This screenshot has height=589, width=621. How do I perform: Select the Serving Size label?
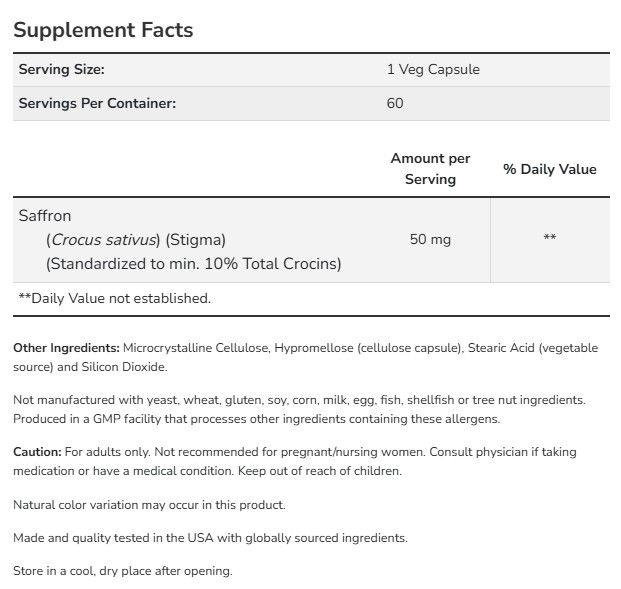[x=61, y=70]
